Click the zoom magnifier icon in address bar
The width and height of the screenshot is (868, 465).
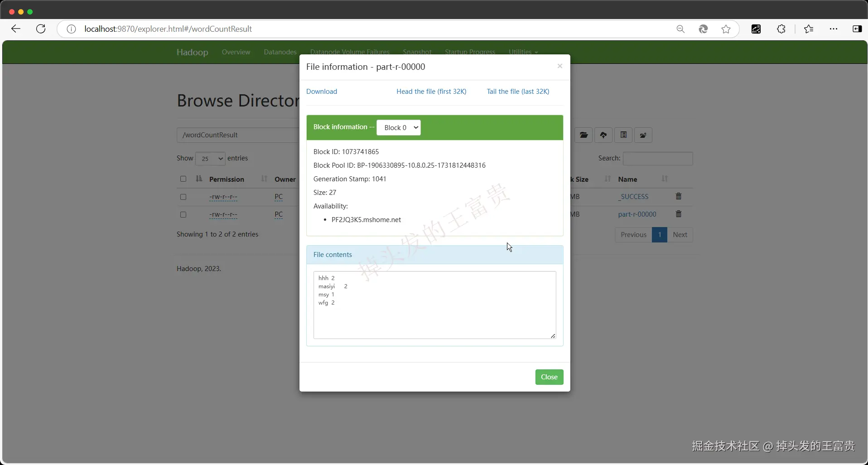680,29
